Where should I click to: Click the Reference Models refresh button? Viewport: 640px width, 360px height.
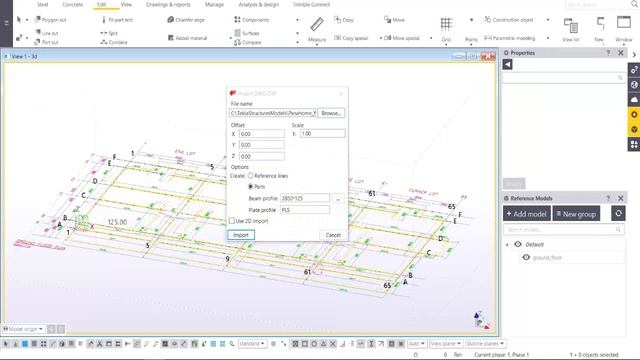pos(618,213)
